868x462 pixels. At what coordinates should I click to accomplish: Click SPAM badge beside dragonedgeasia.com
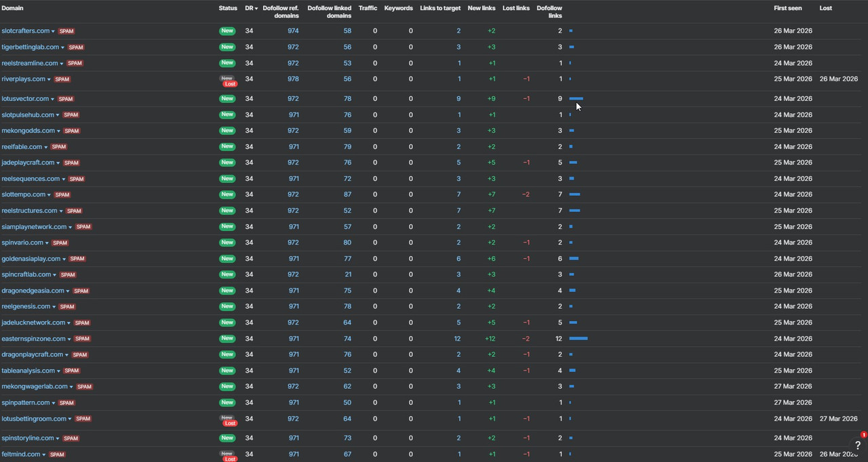[81, 291]
